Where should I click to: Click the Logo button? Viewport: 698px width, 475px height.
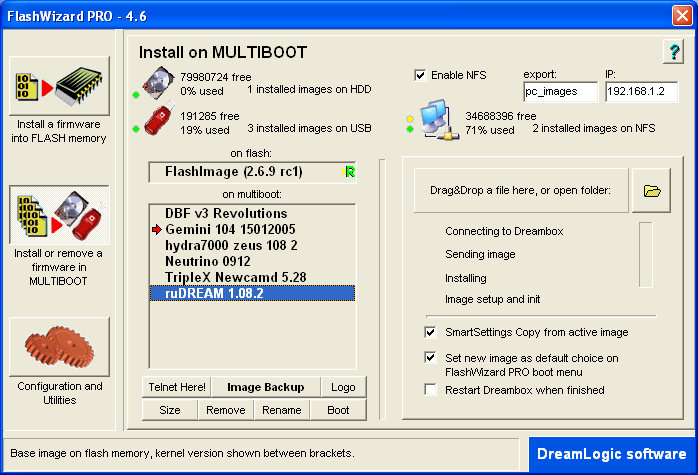343,387
